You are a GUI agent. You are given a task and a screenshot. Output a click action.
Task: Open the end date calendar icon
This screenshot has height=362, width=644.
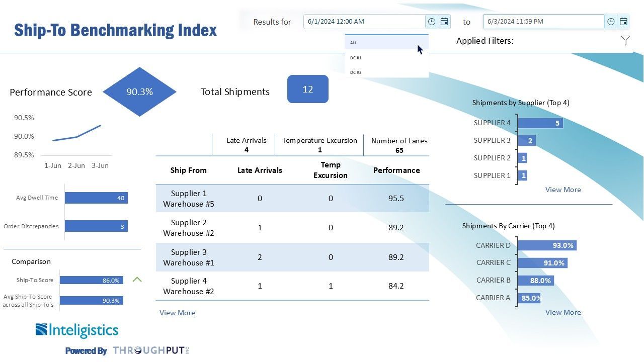pos(623,22)
